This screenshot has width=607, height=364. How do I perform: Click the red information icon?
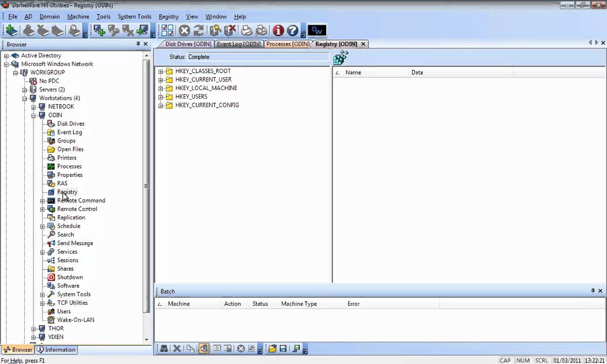point(278,31)
